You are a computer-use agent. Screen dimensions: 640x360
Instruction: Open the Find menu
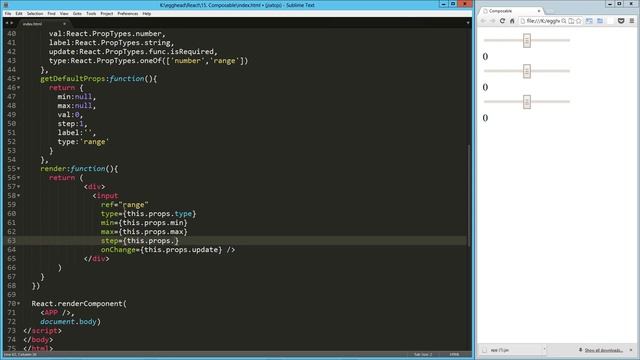51,13
